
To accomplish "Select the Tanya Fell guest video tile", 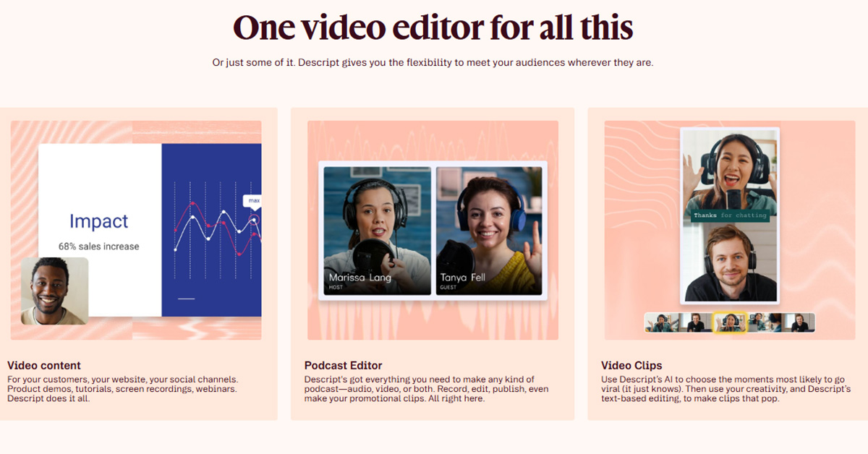I will click(x=489, y=231).
